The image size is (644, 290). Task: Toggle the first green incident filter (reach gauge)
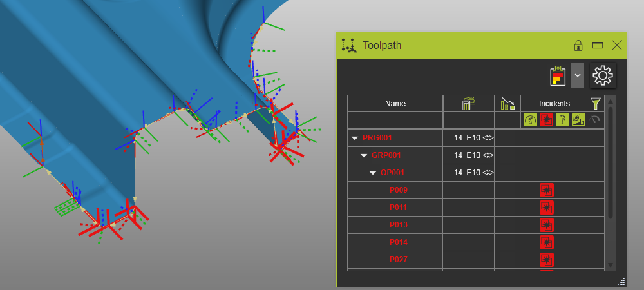point(530,120)
